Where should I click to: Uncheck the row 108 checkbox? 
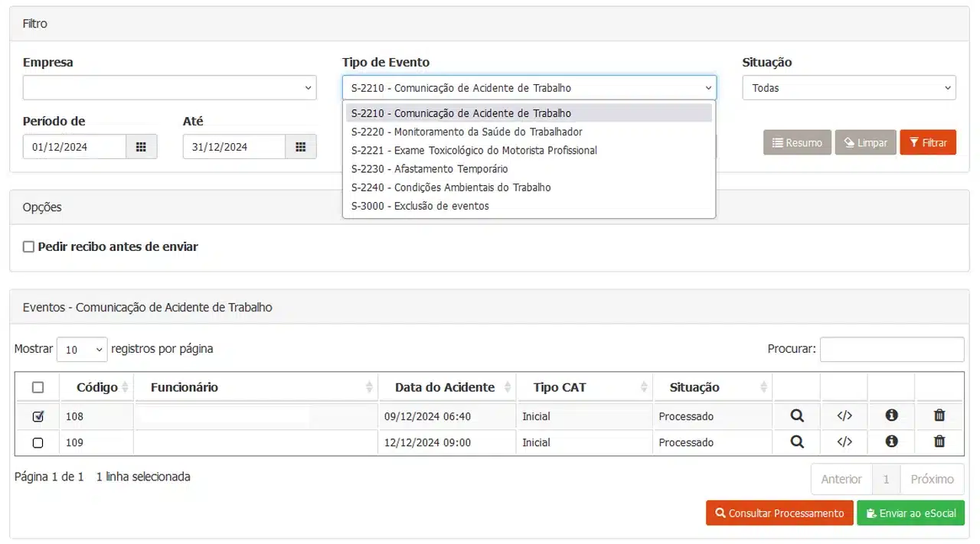tap(38, 417)
